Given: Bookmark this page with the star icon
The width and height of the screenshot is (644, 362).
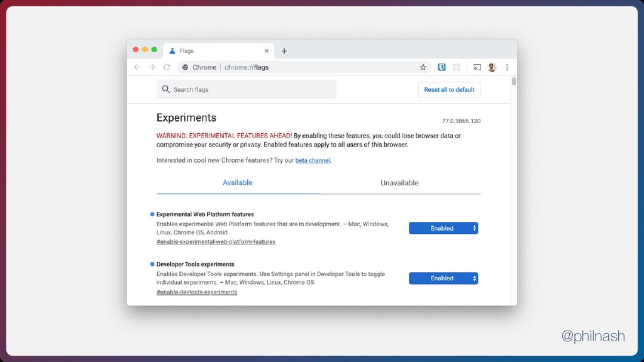Looking at the screenshot, I should pos(423,67).
